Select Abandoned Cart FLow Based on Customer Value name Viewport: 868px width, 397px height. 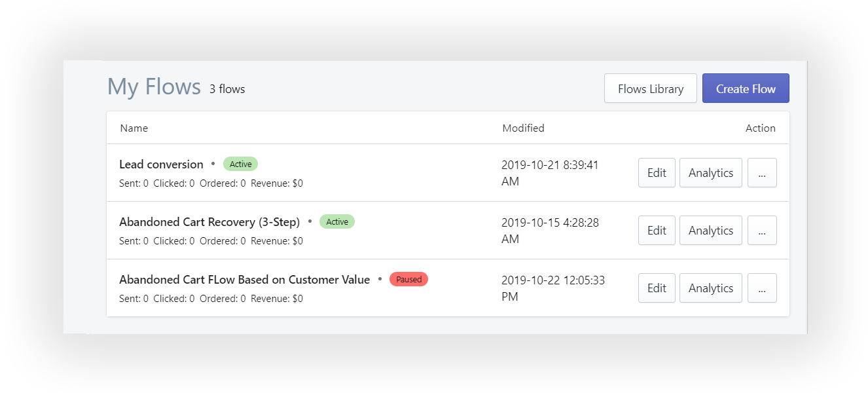244,280
